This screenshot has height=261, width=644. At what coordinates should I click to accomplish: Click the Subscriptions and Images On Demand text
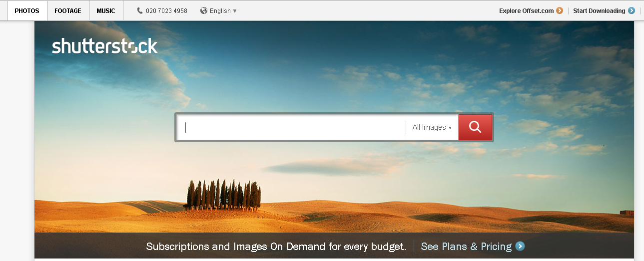pyautogui.click(x=276, y=246)
